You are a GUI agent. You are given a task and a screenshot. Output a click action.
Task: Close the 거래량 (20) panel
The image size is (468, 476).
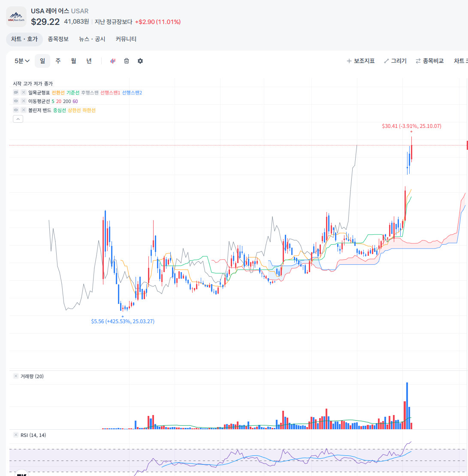(16, 376)
